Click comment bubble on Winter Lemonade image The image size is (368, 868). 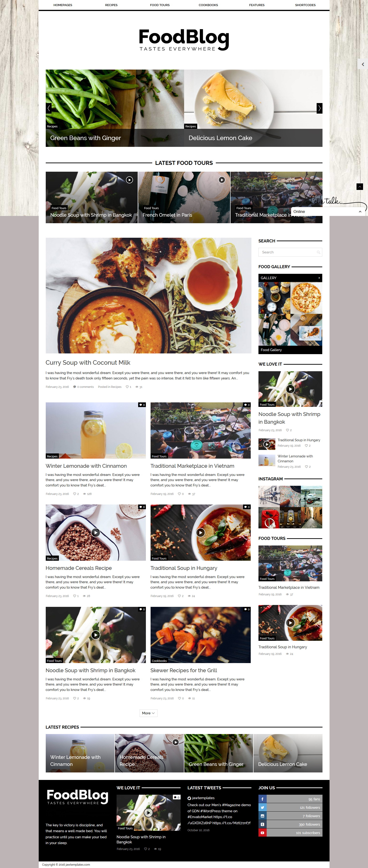(x=142, y=405)
